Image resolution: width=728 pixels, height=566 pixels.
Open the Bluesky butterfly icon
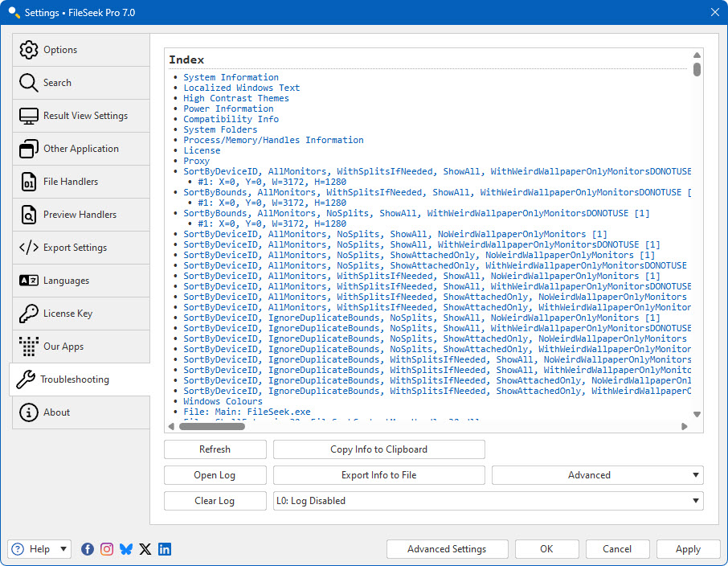[126, 549]
